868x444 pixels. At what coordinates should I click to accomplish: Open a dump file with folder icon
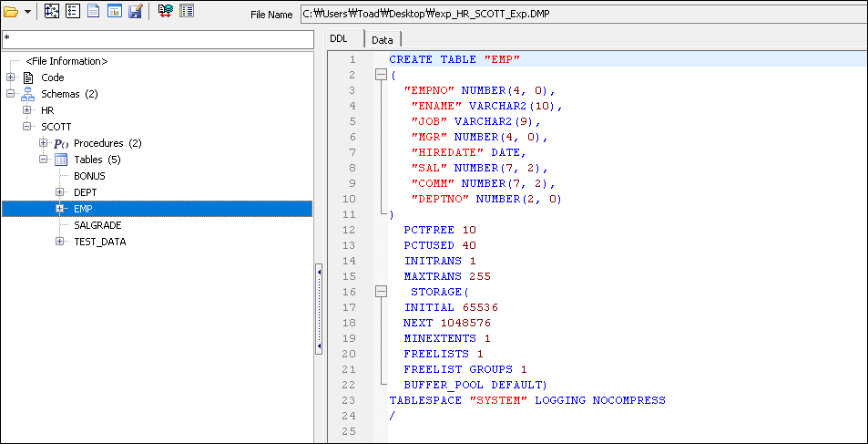[11, 11]
